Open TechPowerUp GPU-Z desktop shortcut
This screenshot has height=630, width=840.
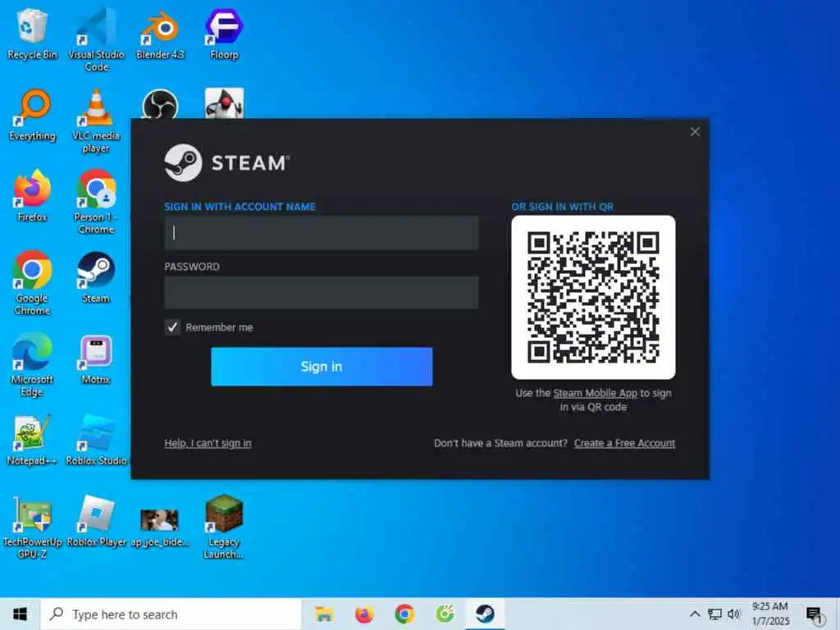tap(32, 527)
